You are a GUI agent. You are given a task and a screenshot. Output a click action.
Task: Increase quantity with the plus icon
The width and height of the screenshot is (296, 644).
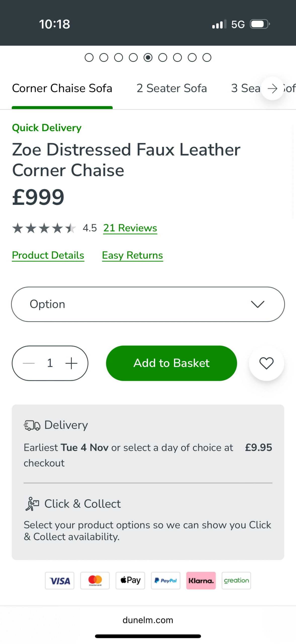click(x=71, y=363)
